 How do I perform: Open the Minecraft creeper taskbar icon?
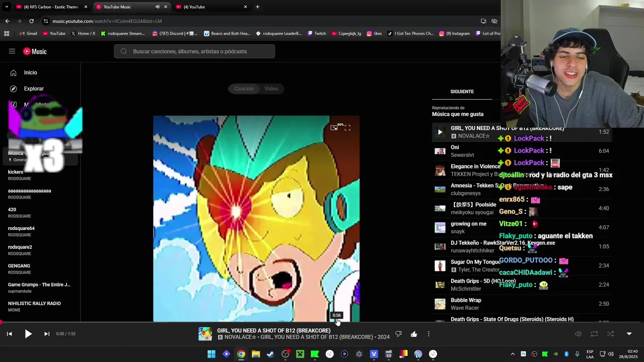click(x=300, y=354)
